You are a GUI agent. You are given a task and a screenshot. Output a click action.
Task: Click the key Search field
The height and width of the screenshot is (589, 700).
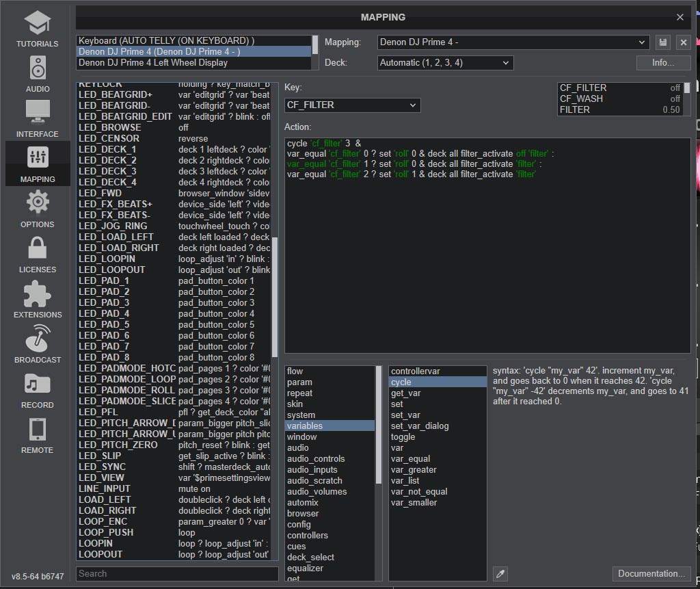pos(177,574)
